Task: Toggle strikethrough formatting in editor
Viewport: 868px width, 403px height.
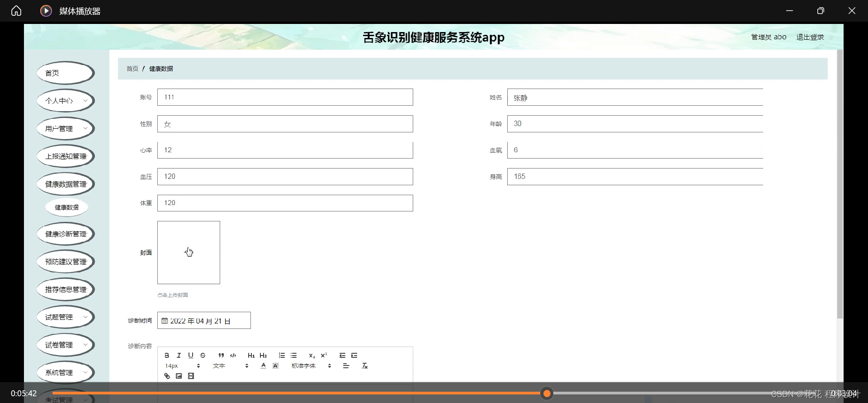Action: pos(203,356)
